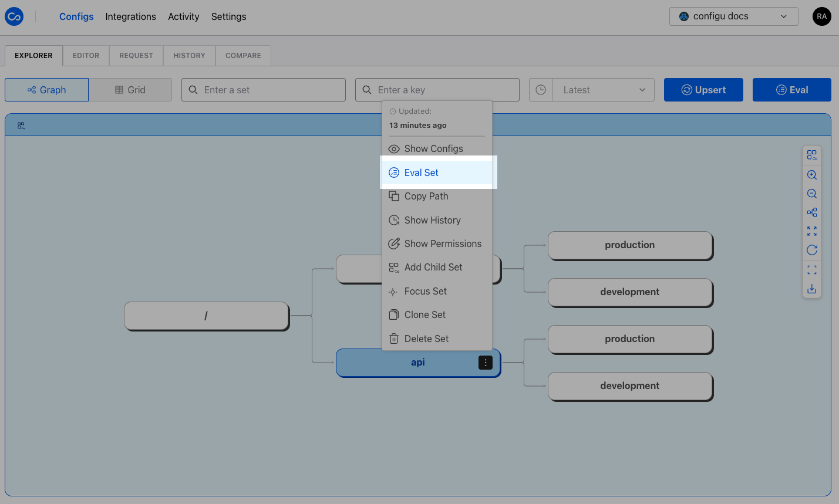Select the api set node
The width and height of the screenshot is (839, 504).
[419, 363]
